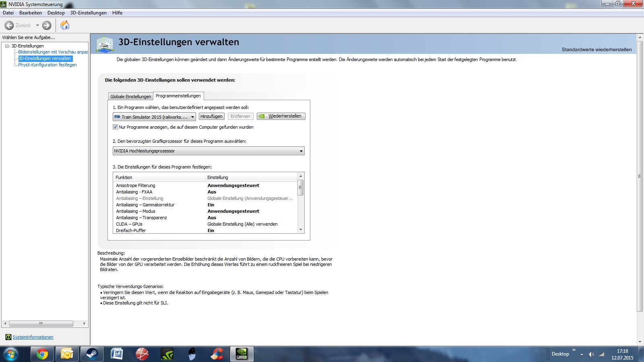The height and width of the screenshot is (362, 644).
Task: Switch to Globale Einstellungen tab
Action: click(131, 97)
